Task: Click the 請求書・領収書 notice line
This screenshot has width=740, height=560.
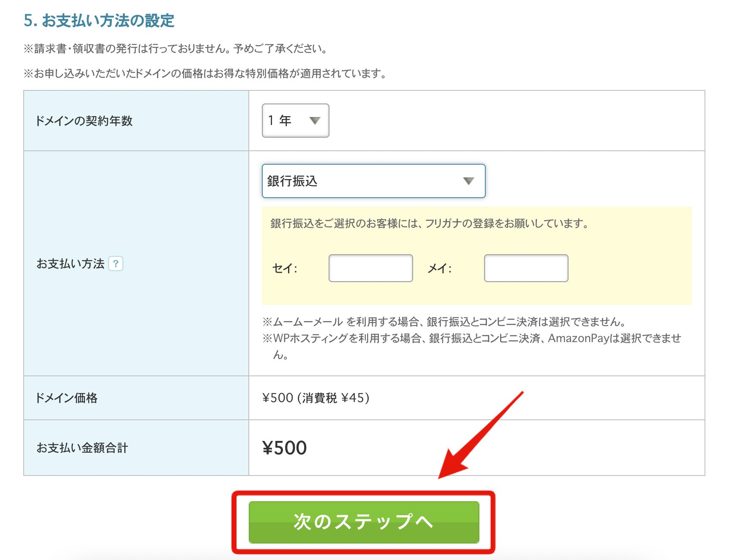Action: click(x=176, y=49)
